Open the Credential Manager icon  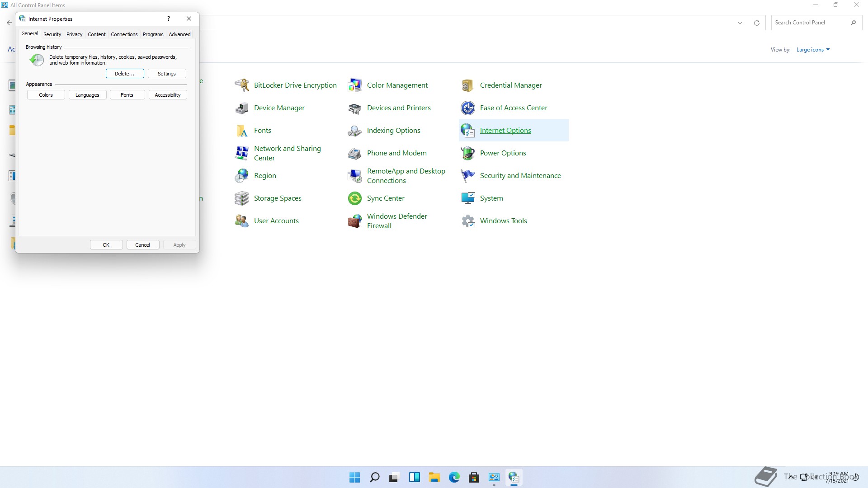[468, 85]
